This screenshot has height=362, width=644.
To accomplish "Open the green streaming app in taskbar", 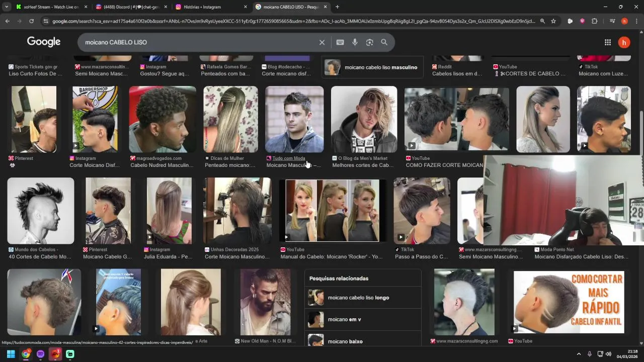I will click(x=70, y=354).
